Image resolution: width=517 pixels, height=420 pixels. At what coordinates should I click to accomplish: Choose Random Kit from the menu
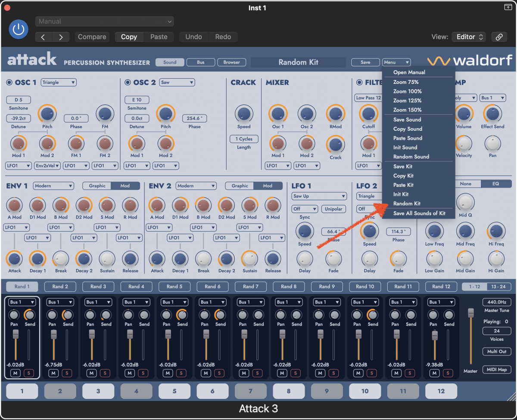(x=407, y=204)
